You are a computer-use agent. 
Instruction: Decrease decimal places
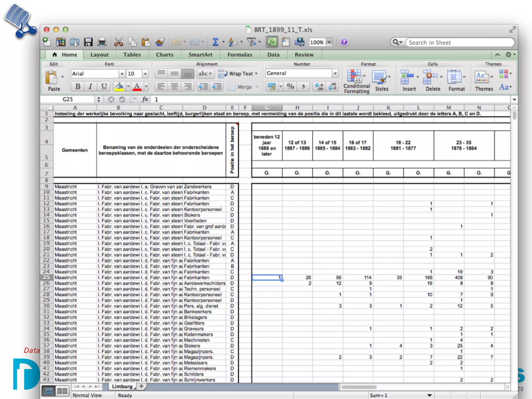point(332,87)
